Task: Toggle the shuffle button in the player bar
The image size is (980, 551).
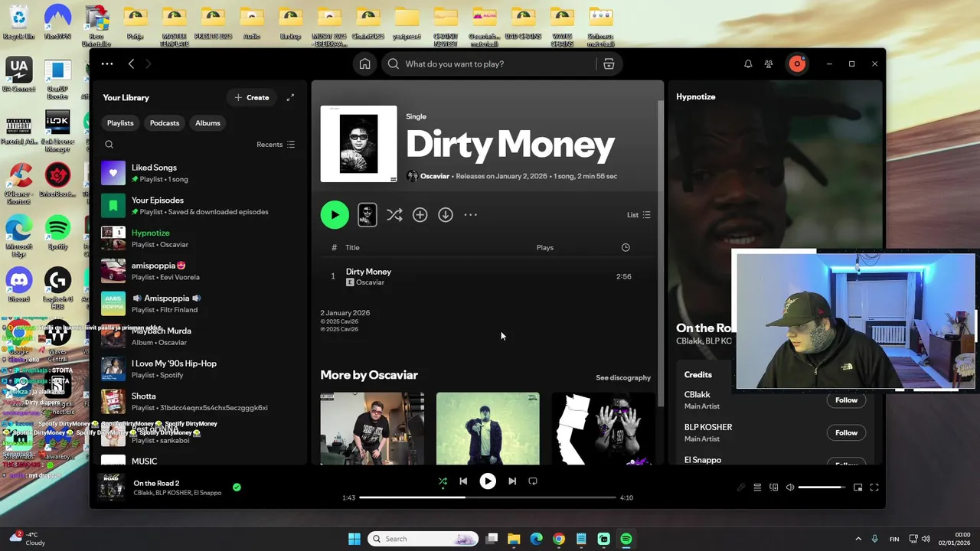Action: (x=443, y=481)
